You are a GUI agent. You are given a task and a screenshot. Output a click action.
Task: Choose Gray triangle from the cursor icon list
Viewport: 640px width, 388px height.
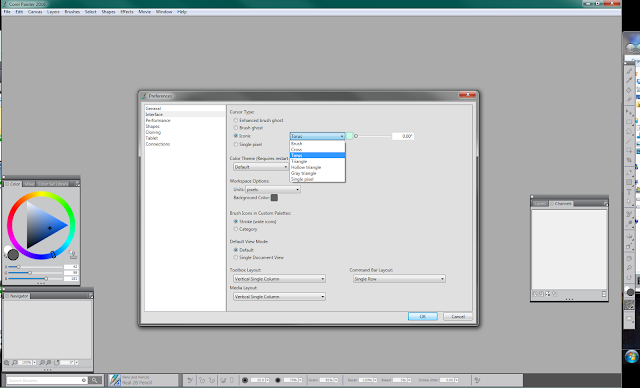click(318, 173)
